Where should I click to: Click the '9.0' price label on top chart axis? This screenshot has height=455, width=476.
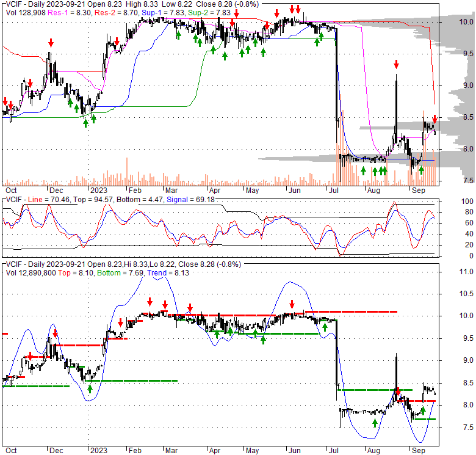pos(468,86)
